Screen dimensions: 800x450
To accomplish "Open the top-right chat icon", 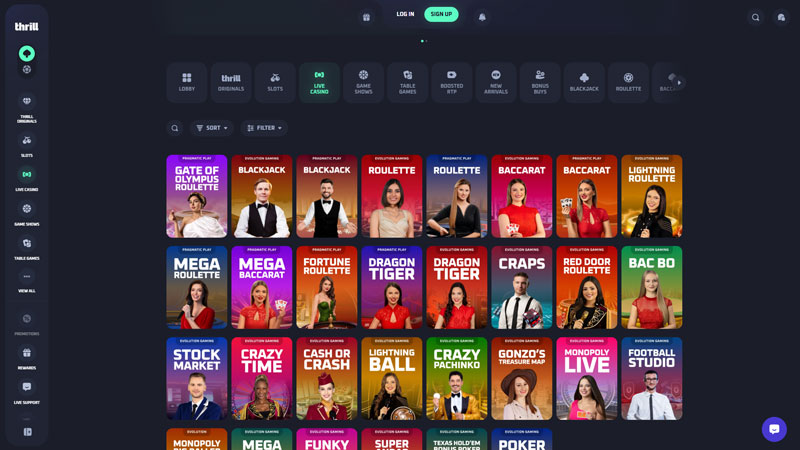I will 781,17.
